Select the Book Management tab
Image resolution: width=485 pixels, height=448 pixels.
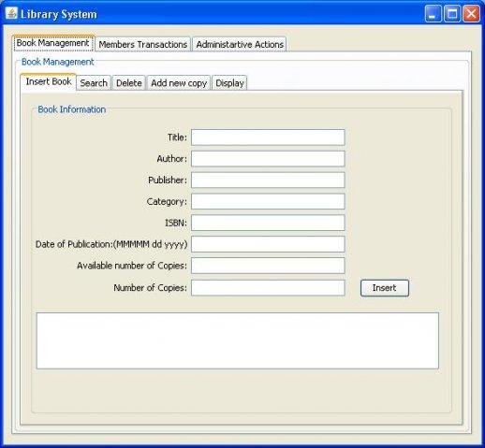[x=53, y=43]
